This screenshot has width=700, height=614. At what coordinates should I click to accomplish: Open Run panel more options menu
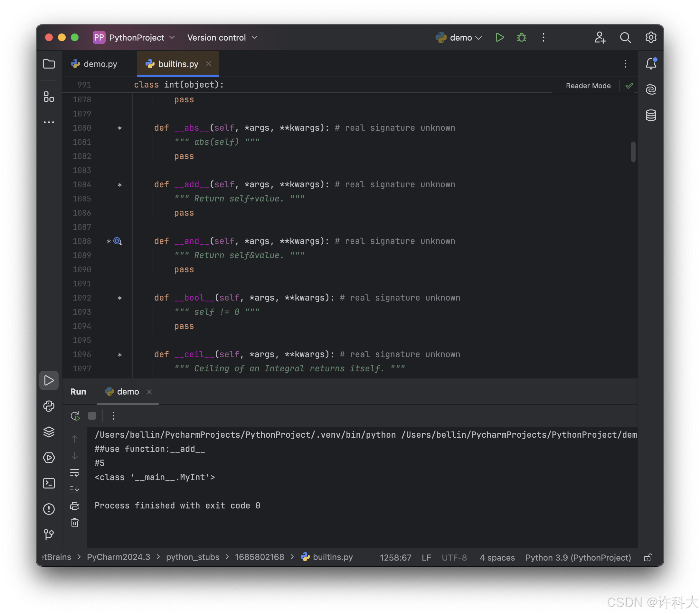click(x=113, y=415)
